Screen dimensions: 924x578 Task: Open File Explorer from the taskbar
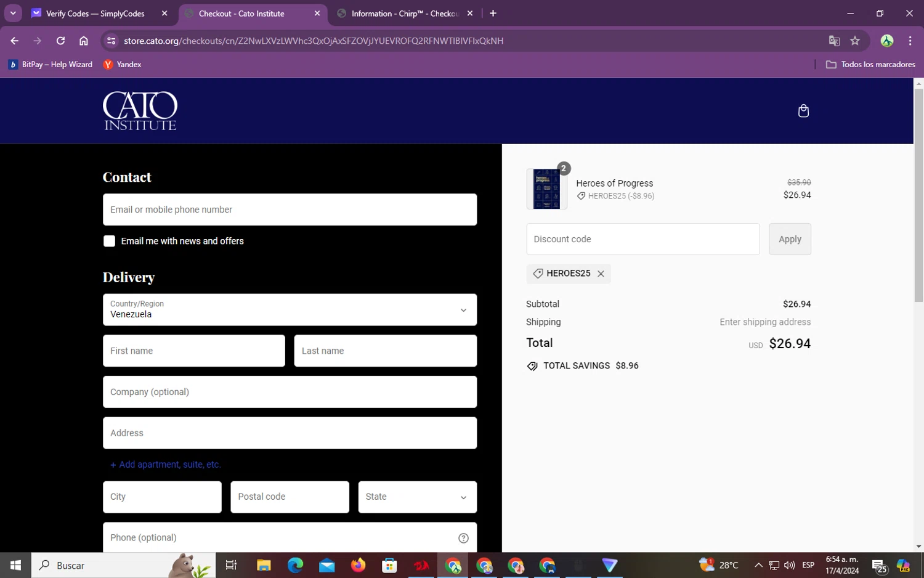(x=264, y=565)
